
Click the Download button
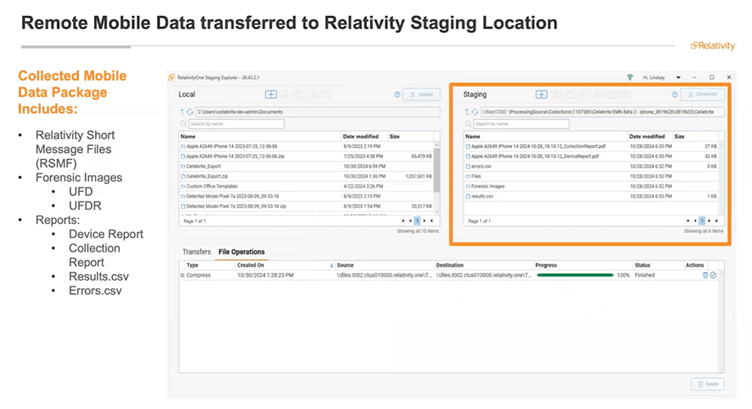[703, 94]
